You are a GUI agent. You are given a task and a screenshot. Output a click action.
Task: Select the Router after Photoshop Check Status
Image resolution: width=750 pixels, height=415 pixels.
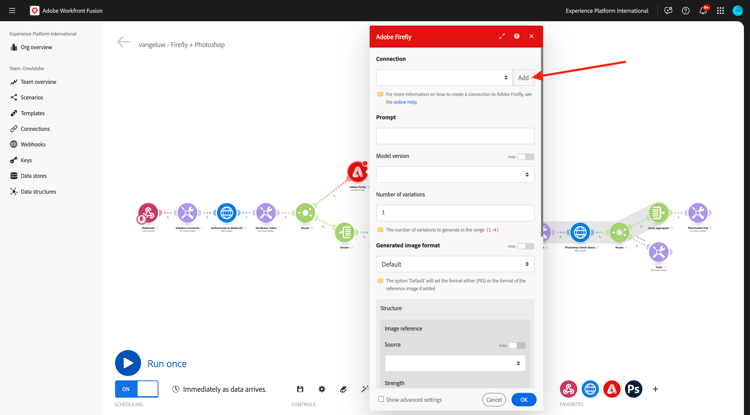click(x=619, y=232)
